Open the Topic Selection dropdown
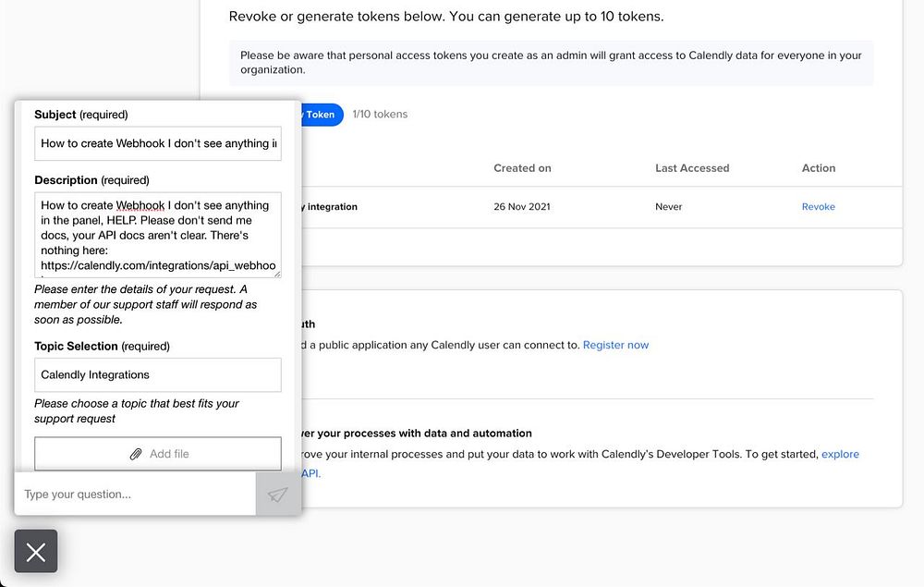Screen dimensions: 924x587 coord(158,374)
